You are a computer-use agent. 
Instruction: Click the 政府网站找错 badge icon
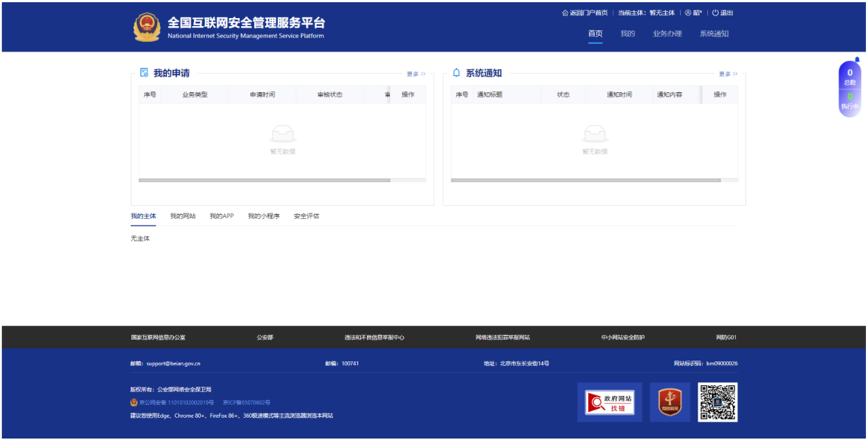[610, 402]
